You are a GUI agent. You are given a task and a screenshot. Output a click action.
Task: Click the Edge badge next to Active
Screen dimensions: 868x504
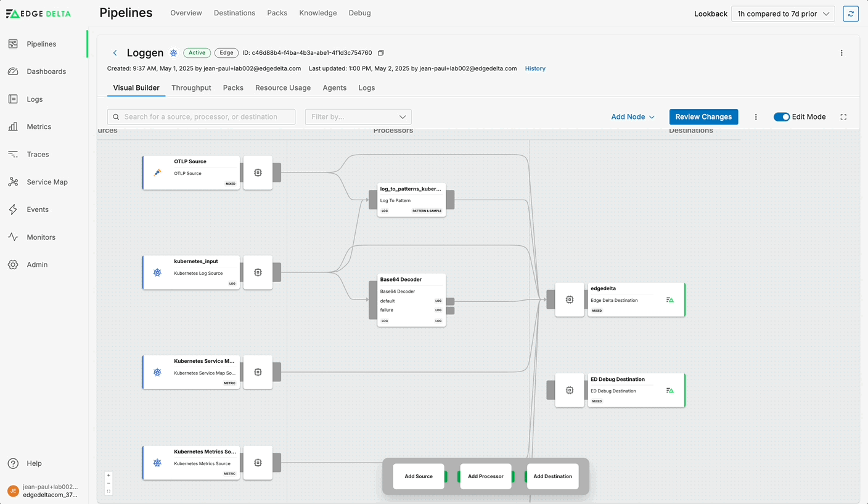coord(226,53)
